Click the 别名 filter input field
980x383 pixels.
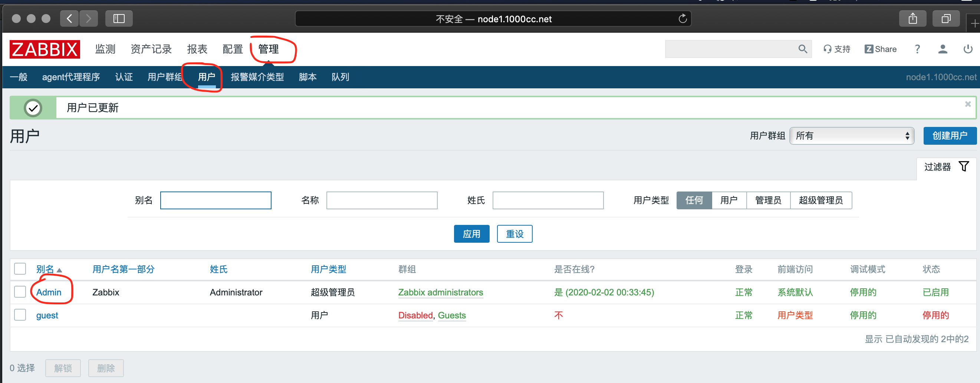point(216,200)
